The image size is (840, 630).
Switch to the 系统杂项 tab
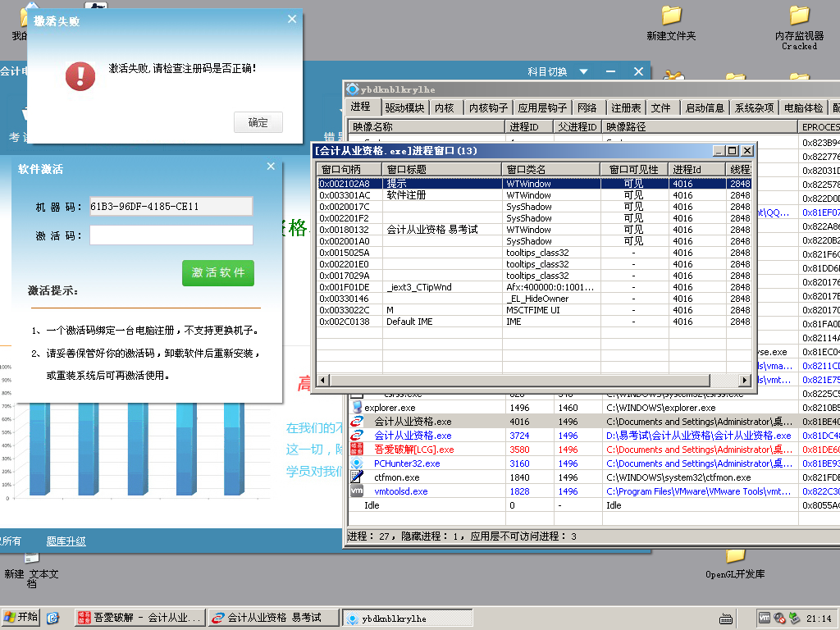pos(755,107)
